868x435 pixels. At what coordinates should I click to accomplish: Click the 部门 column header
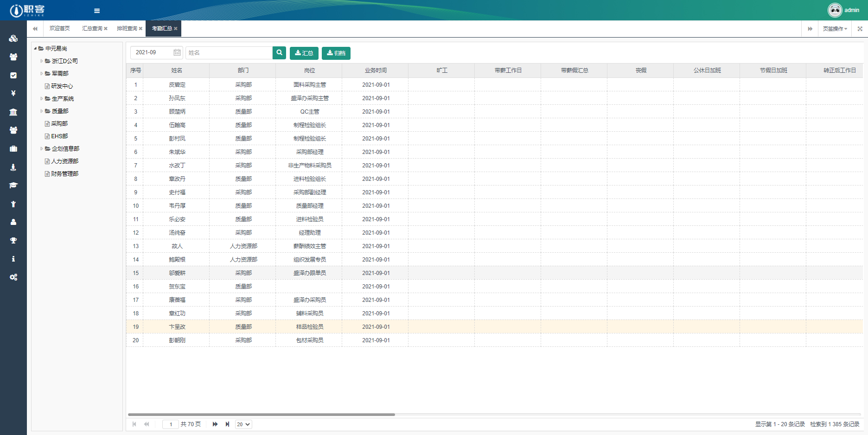tap(243, 70)
